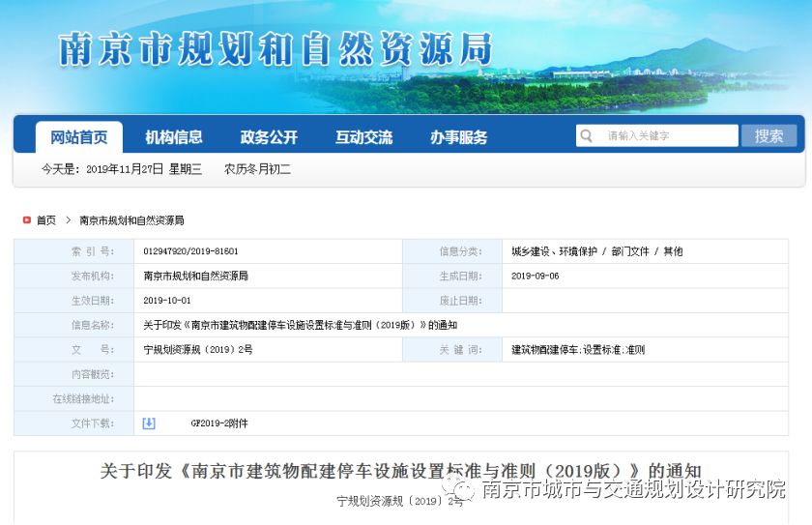Open 南京市规划和自然资源局 breadcrumb link
The height and width of the screenshot is (525, 812).
131,220
